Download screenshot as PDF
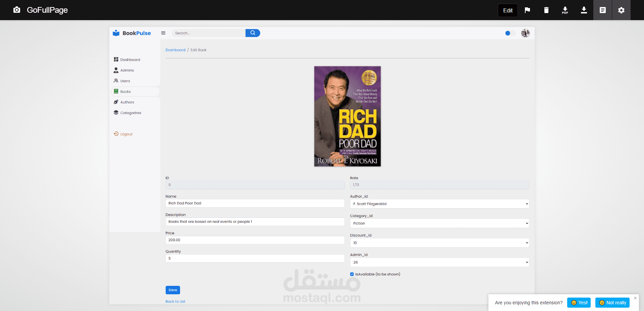 [x=565, y=10]
